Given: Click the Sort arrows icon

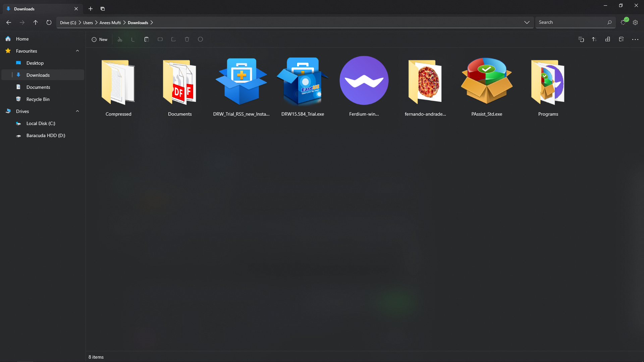Looking at the screenshot, I should pyautogui.click(x=594, y=39).
